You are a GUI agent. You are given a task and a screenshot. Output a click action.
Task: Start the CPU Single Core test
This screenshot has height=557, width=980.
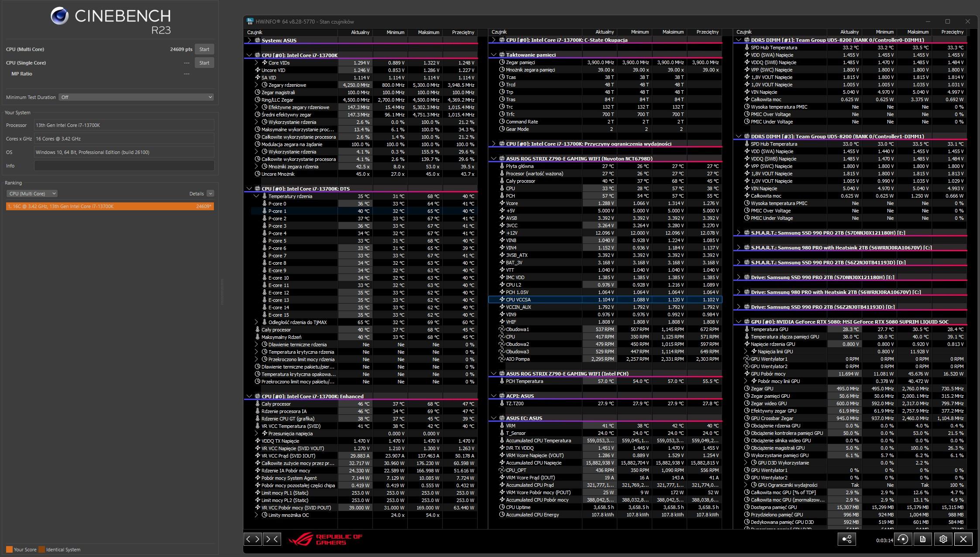tap(204, 63)
